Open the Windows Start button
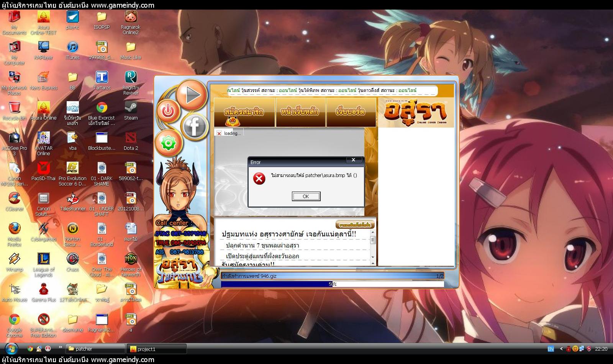The height and width of the screenshot is (364, 613). 11,349
